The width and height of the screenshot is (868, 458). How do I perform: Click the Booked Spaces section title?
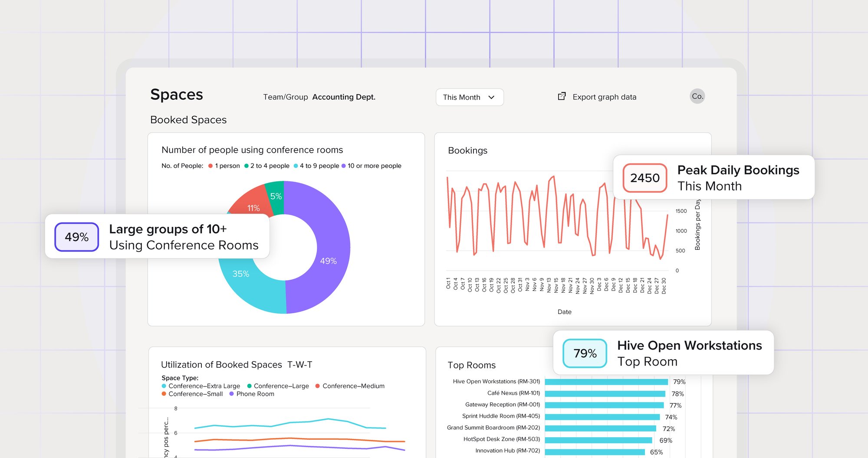point(188,120)
